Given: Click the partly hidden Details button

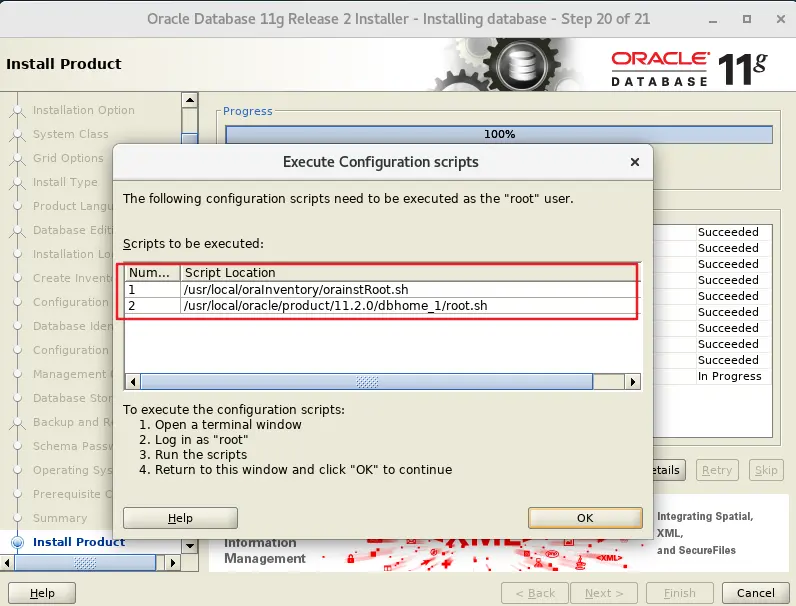Looking at the screenshot, I should point(669,470).
